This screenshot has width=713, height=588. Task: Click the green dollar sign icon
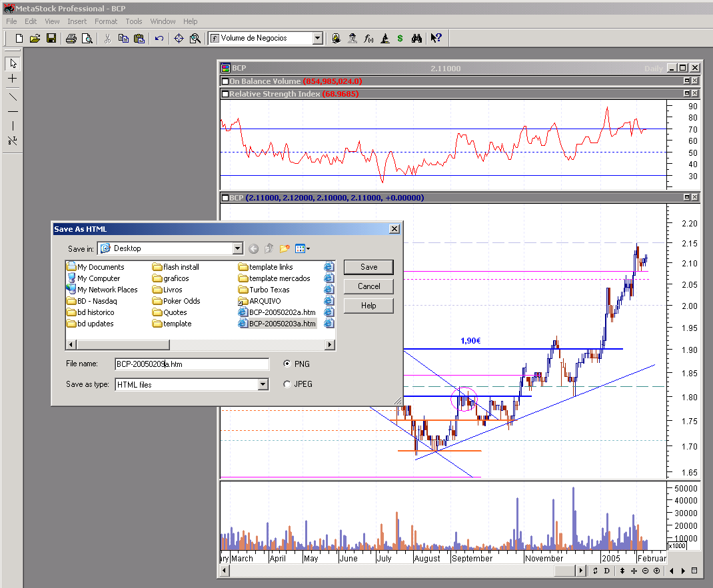400,39
